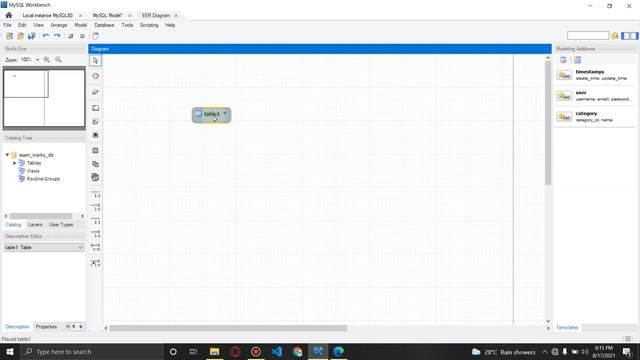This screenshot has width=640, height=360.
Task: Expand the Tables tree node
Action: [x=15, y=163]
